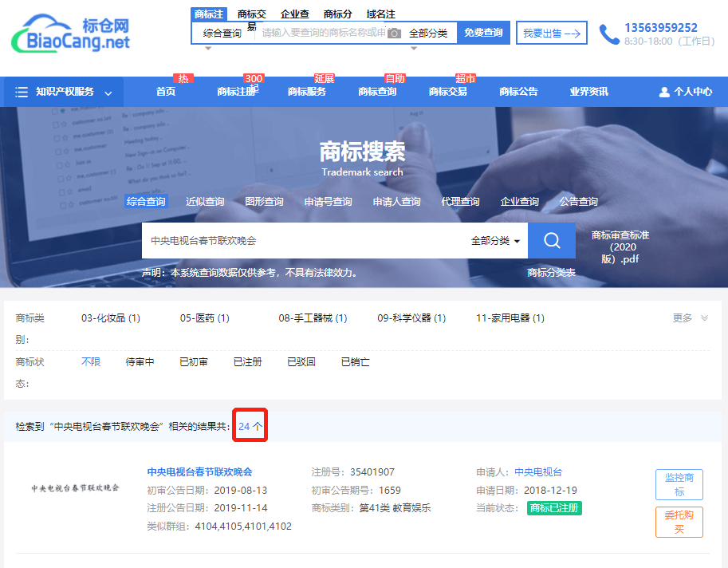This screenshot has width=728, height=568.
Task: Click the 商标已注册 status badge
Action: [554, 508]
